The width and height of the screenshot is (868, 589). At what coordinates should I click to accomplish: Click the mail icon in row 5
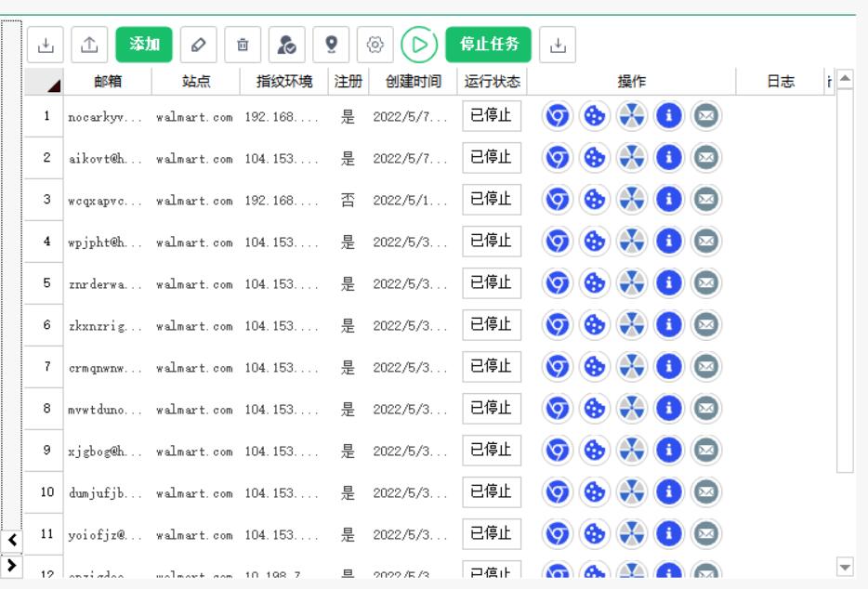coord(706,282)
